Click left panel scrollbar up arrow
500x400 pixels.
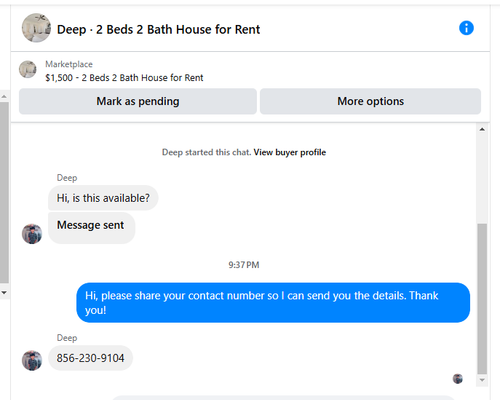point(4,97)
